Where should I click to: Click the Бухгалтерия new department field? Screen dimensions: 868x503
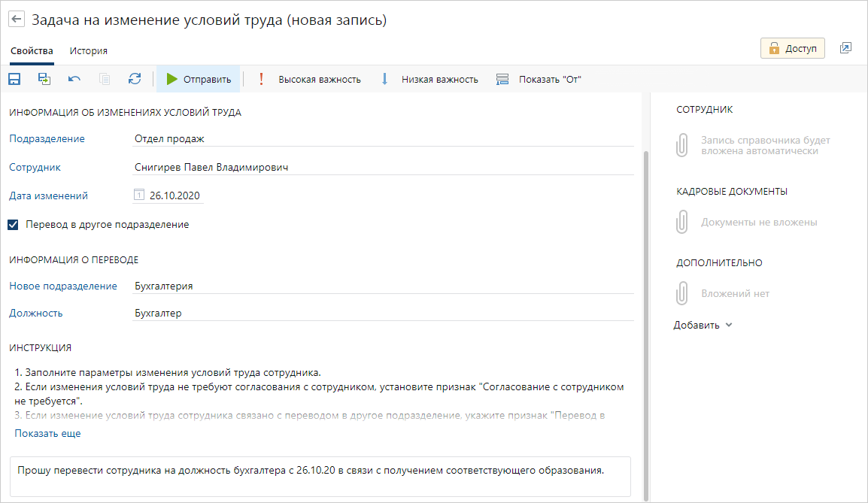pyautogui.click(x=383, y=286)
